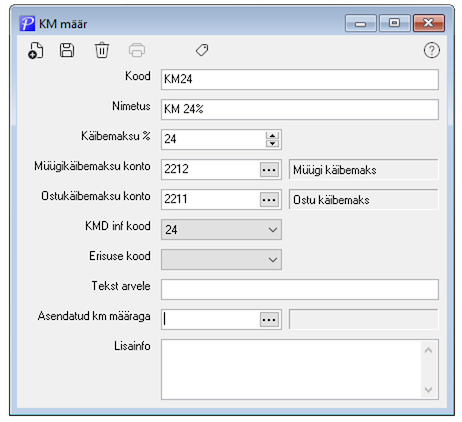Decrease Käibemaksu % with down spinner arrow
The height and width of the screenshot is (422, 462).
[272, 144]
